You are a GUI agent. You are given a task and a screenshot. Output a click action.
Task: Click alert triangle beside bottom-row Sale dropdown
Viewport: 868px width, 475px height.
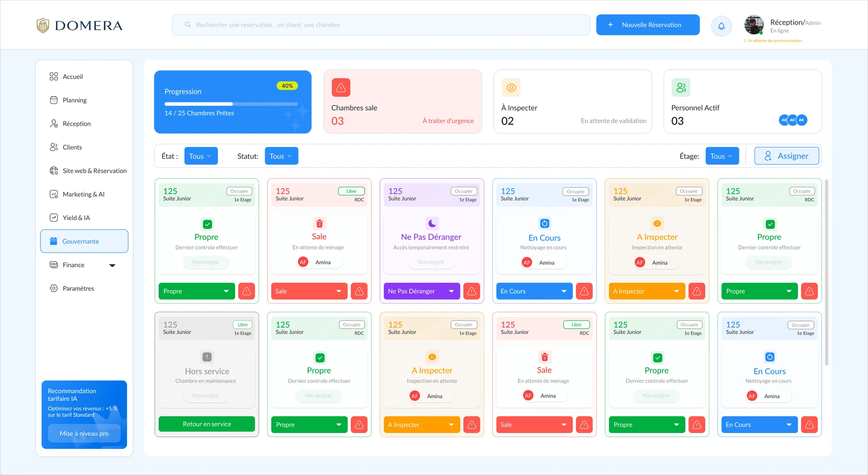[x=584, y=424]
